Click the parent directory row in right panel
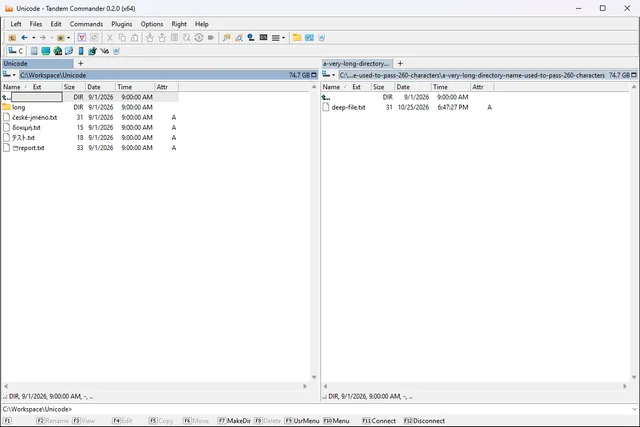 click(x=407, y=97)
